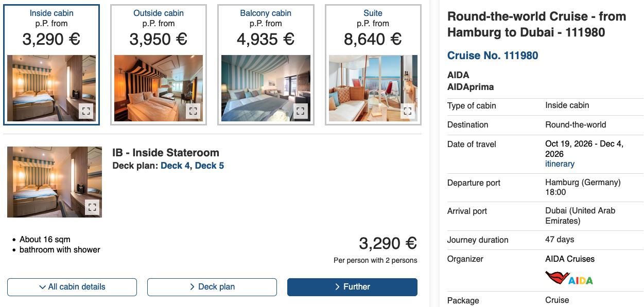Choose the Balcony cabin option

coord(266,26)
